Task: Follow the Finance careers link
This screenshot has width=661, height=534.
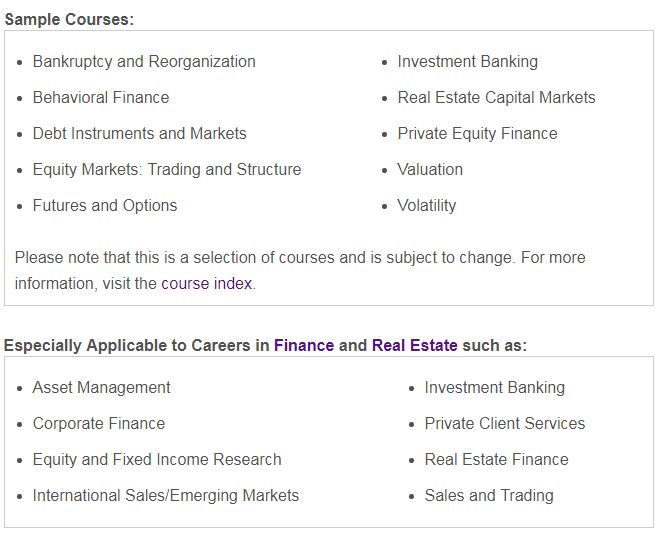Action: pyautogui.click(x=304, y=346)
